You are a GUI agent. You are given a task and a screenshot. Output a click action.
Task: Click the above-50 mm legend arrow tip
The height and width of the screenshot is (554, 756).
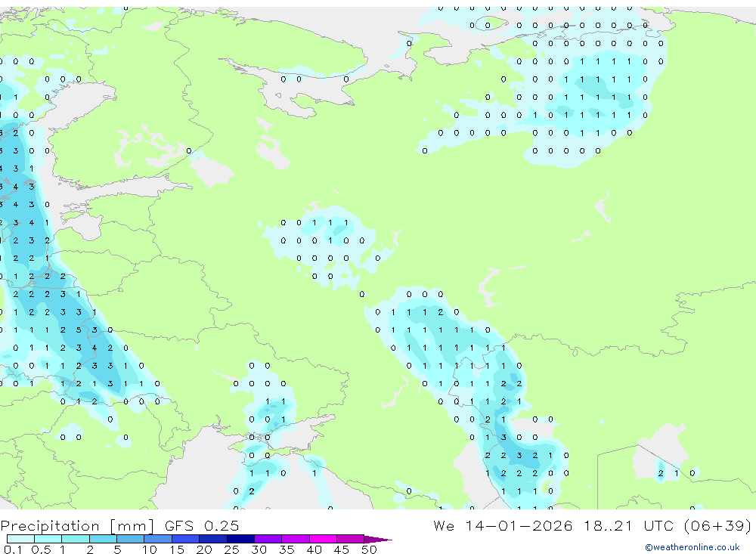coord(378,540)
